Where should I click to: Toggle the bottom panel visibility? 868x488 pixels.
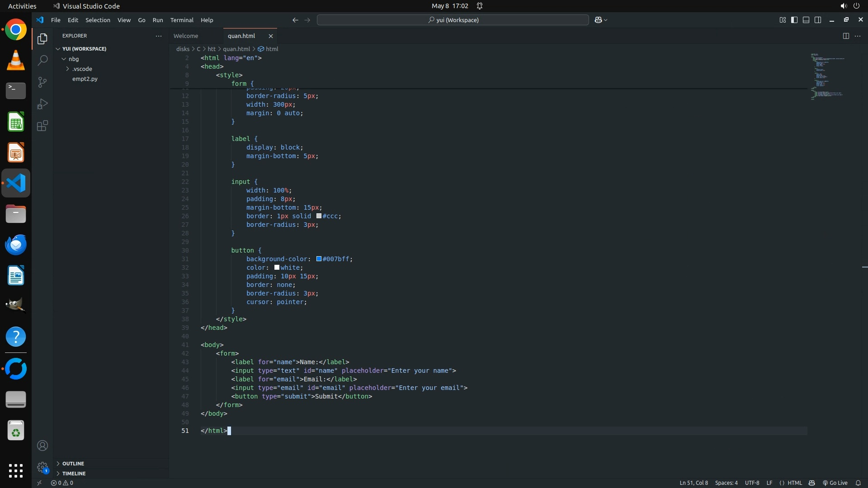pyautogui.click(x=806, y=20)
